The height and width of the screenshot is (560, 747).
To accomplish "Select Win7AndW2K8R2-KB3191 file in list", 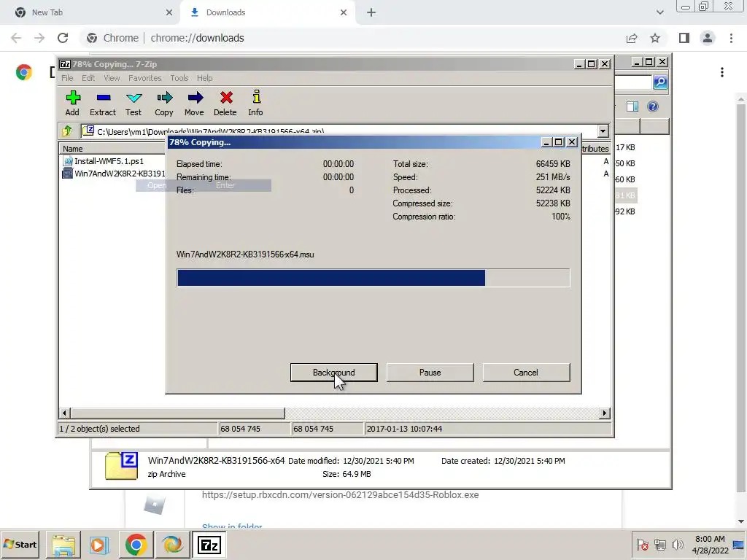I will tap(114, 174).
